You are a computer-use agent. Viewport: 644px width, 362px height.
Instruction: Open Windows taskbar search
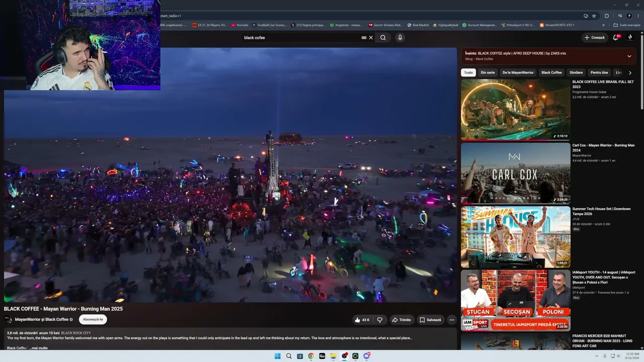[289, 356]
